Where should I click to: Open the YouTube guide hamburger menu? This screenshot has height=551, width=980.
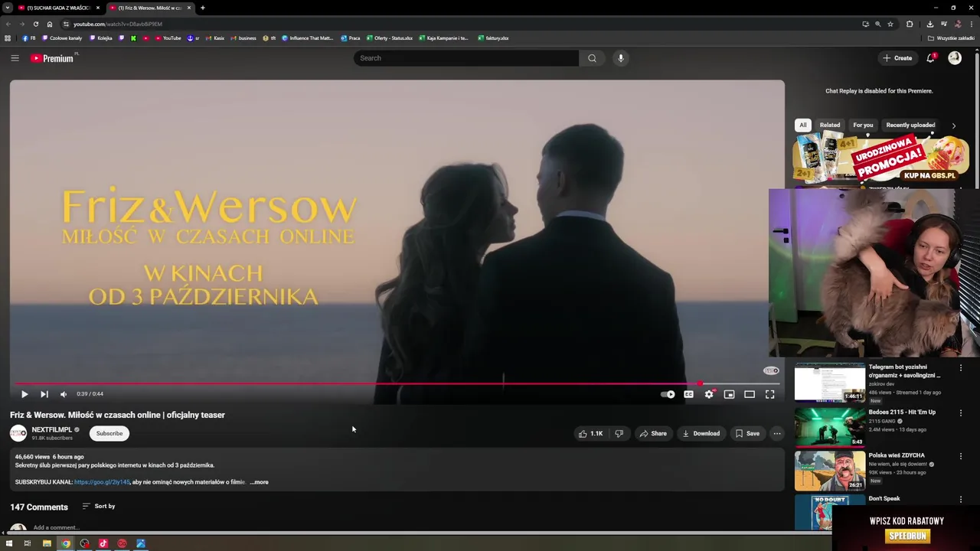pos(15,58)
